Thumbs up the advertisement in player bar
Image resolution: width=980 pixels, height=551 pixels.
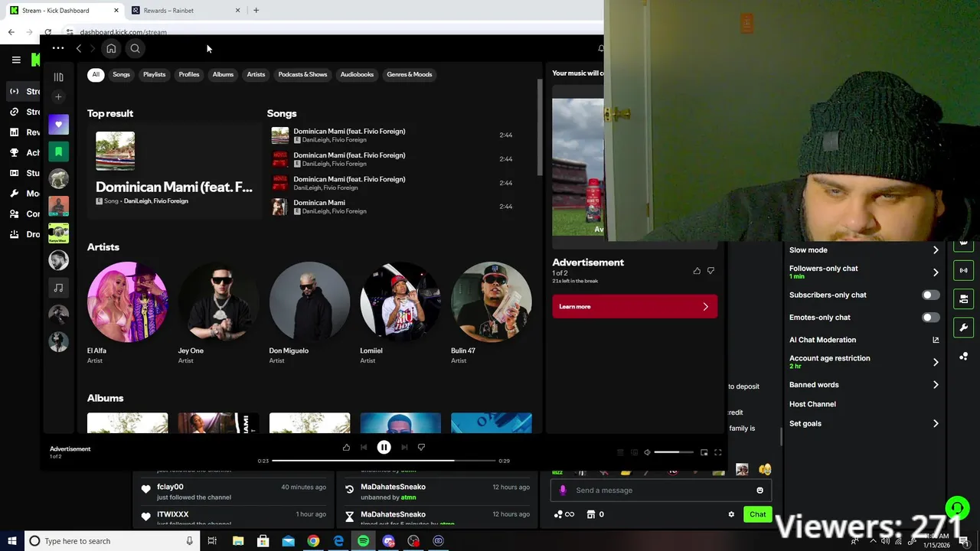[x=346, y=447]
